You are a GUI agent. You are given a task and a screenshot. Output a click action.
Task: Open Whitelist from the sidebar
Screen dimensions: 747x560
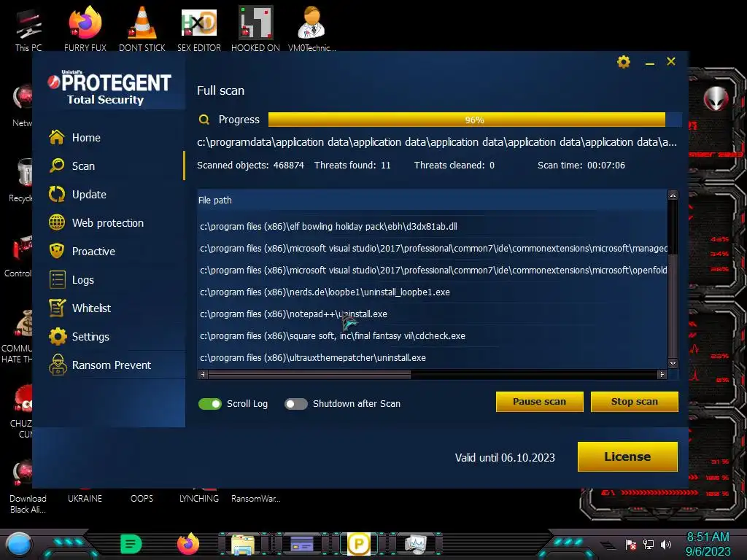click(91, 308)
